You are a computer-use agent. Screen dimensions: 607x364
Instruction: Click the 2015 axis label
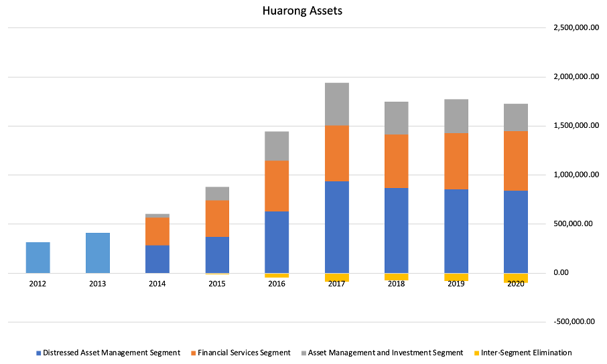(x=217, y=284)
